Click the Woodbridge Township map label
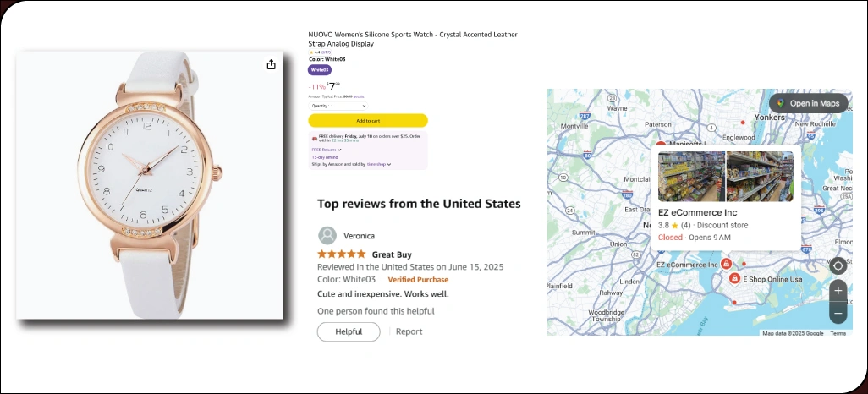 [x=607, y=316]
